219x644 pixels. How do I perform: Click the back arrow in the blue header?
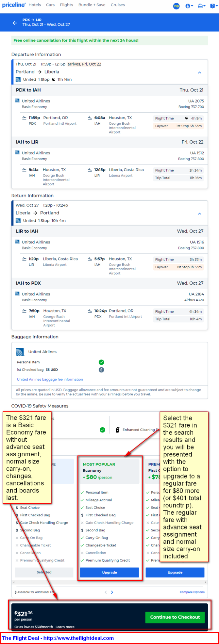(x=15, y=23)
